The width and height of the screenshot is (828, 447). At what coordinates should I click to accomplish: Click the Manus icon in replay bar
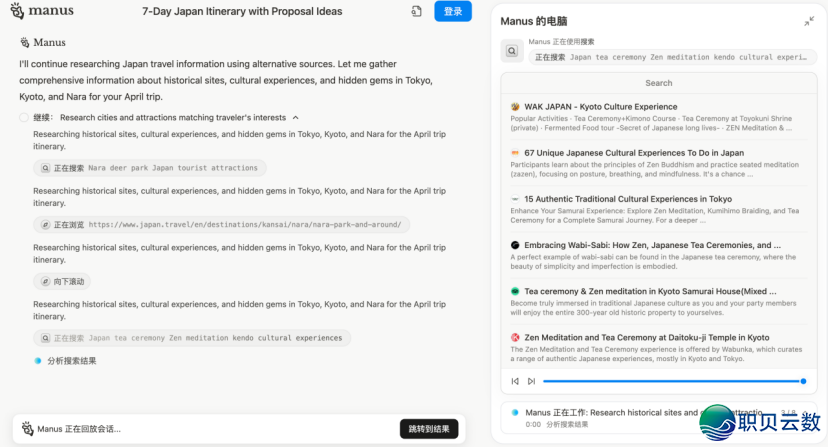(x=27, y=429)
